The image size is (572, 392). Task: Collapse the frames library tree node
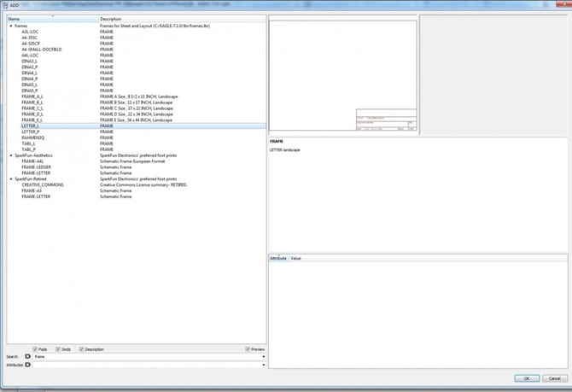tap(11, 26)
